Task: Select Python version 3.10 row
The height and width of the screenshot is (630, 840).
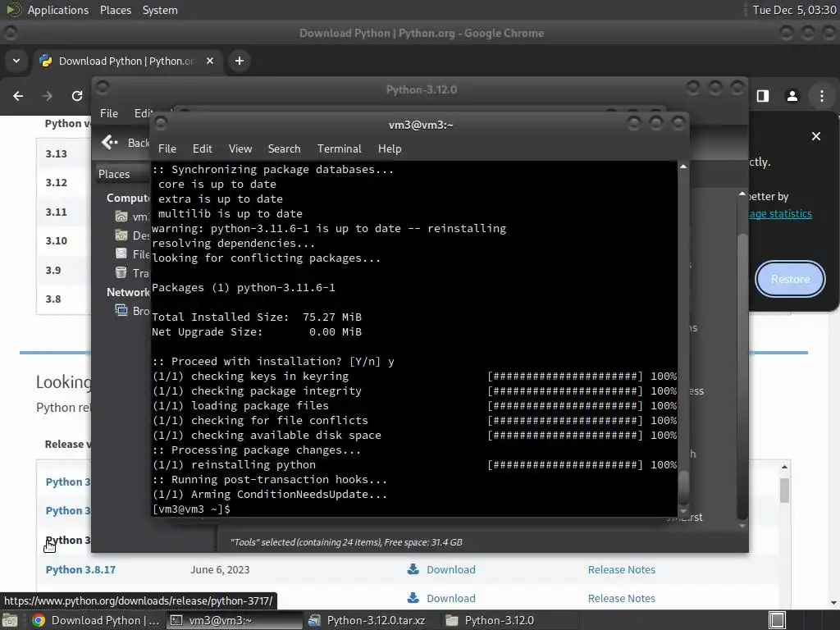Action: pyautogui.click(x=64, y=241)
